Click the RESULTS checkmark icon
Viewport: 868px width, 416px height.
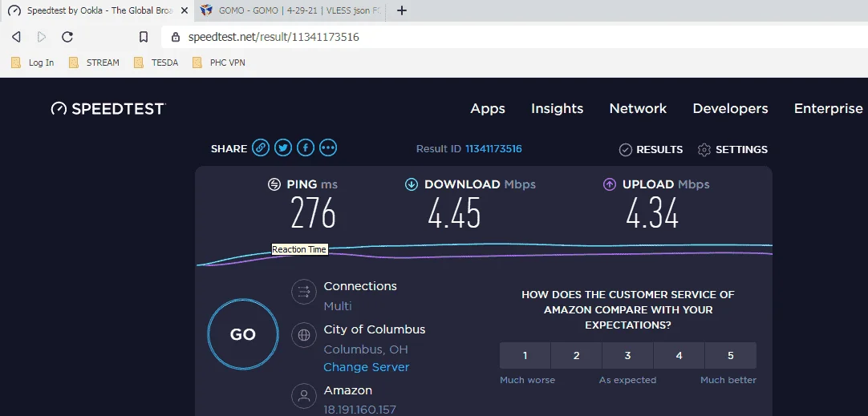626,149
